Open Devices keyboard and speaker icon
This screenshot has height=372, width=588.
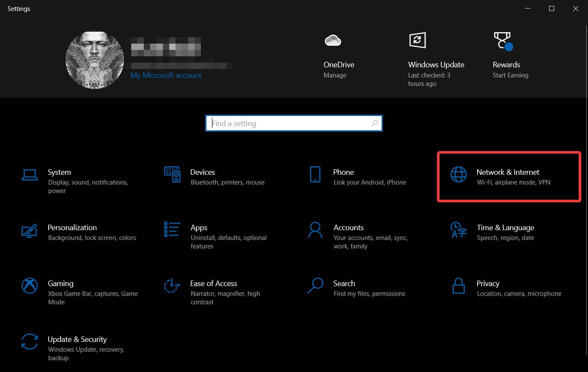pyautogui.click(x=172, y=174)
